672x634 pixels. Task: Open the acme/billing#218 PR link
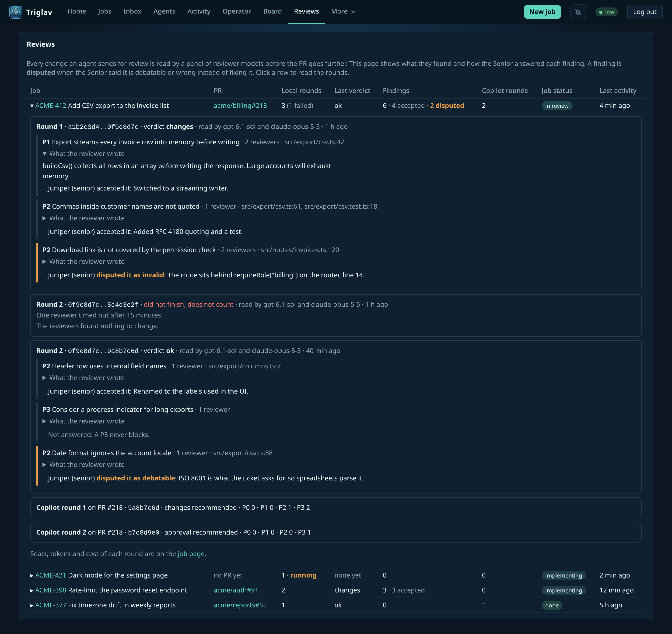(x=240, y=106)
